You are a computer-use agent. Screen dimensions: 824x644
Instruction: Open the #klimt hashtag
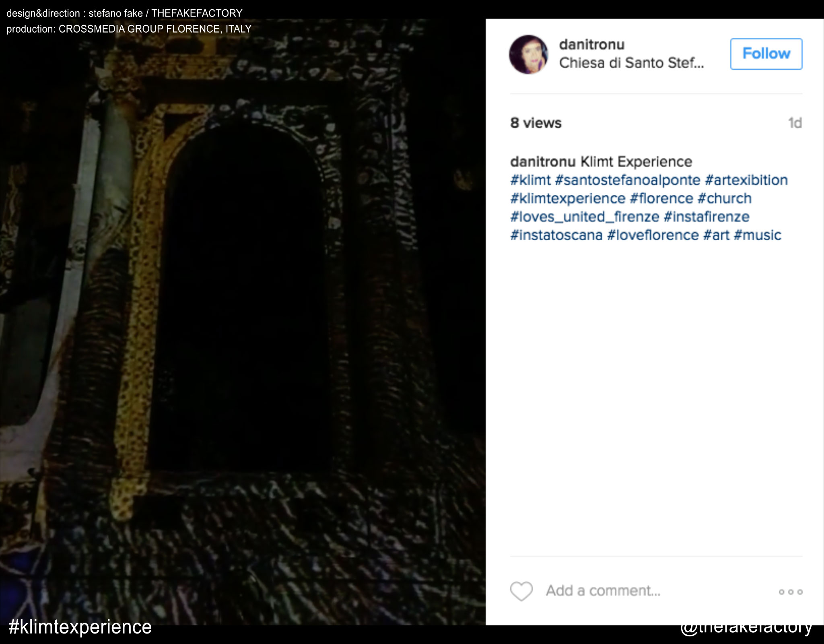pyautogui.click(x=530, y=180)
